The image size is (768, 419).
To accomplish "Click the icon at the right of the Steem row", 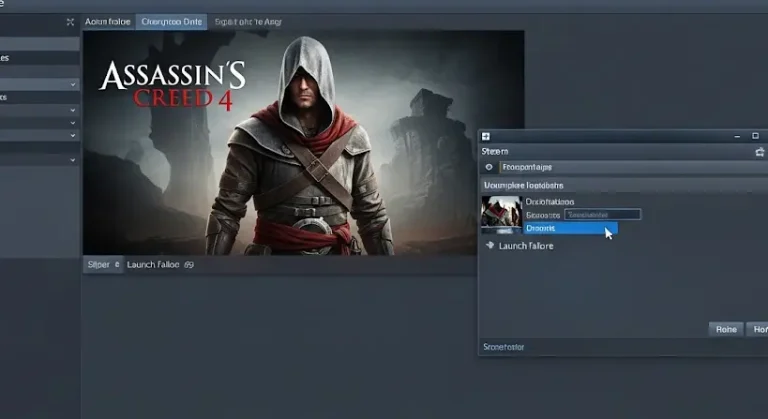I will (760, 152).
